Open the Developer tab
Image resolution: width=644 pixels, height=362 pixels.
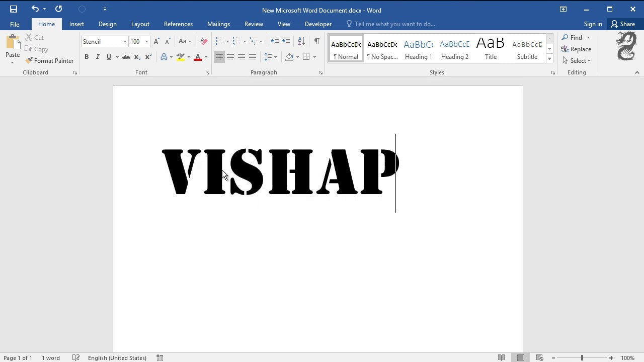[x=318, y=24]
